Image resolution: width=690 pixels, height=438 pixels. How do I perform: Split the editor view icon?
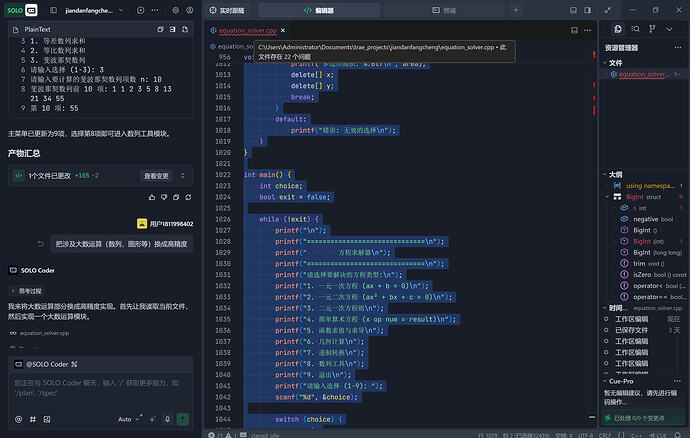[574, 30]
